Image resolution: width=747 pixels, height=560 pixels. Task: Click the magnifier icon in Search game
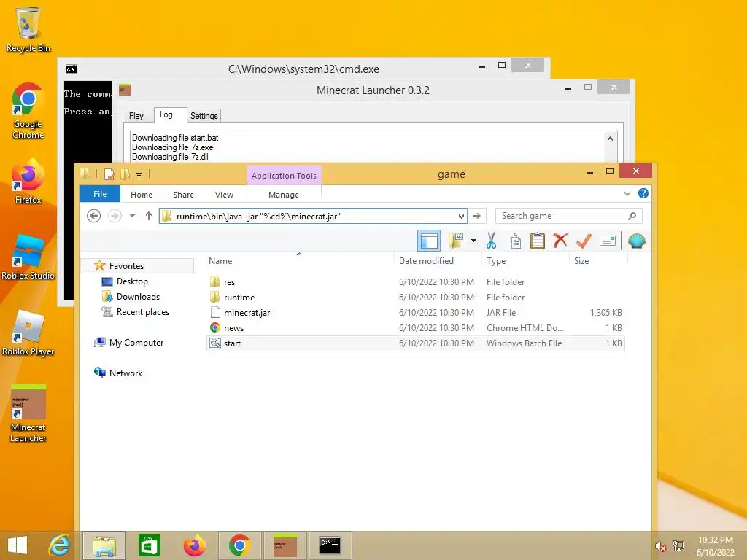point(632,216)
